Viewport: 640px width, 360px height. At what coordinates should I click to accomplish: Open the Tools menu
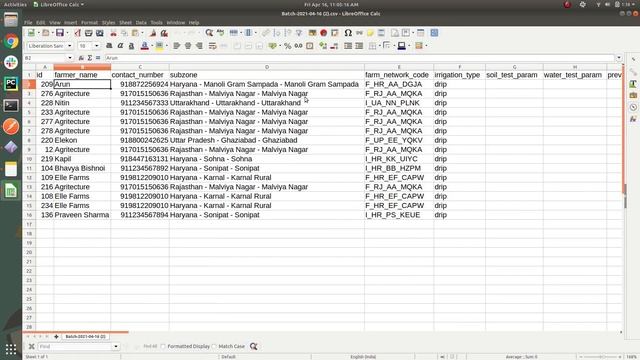[156, 23]
